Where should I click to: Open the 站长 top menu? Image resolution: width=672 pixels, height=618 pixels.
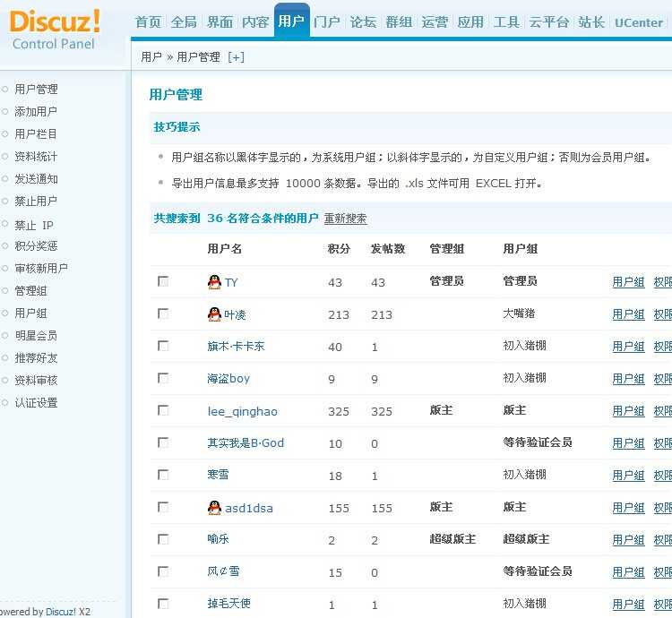point(591,22)
